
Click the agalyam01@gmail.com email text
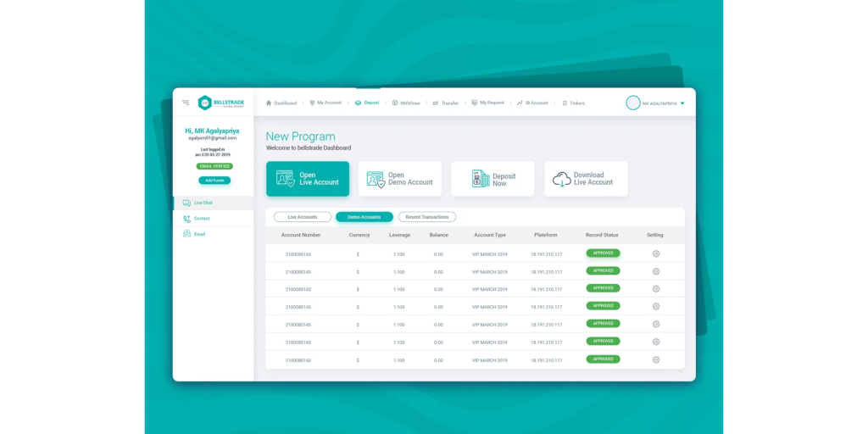213,138
